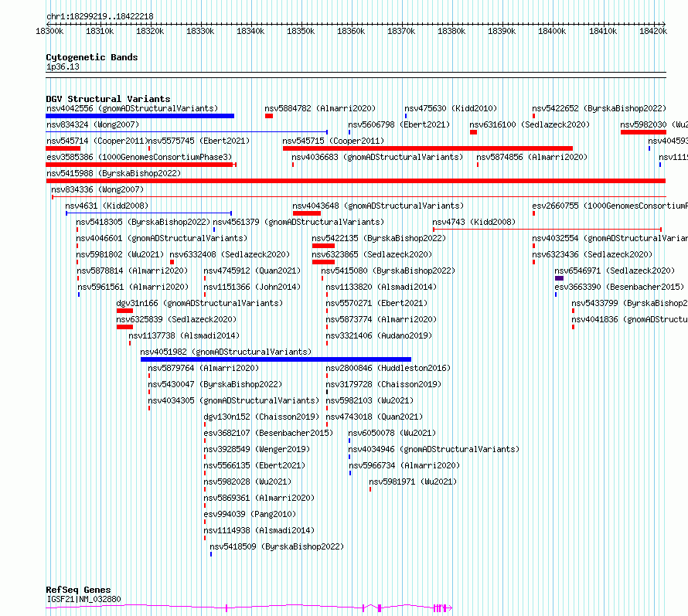Open the nsv4631 (Kidd2008) label
The width and height of the screenshot is (688, 616).
click(107, 206)
